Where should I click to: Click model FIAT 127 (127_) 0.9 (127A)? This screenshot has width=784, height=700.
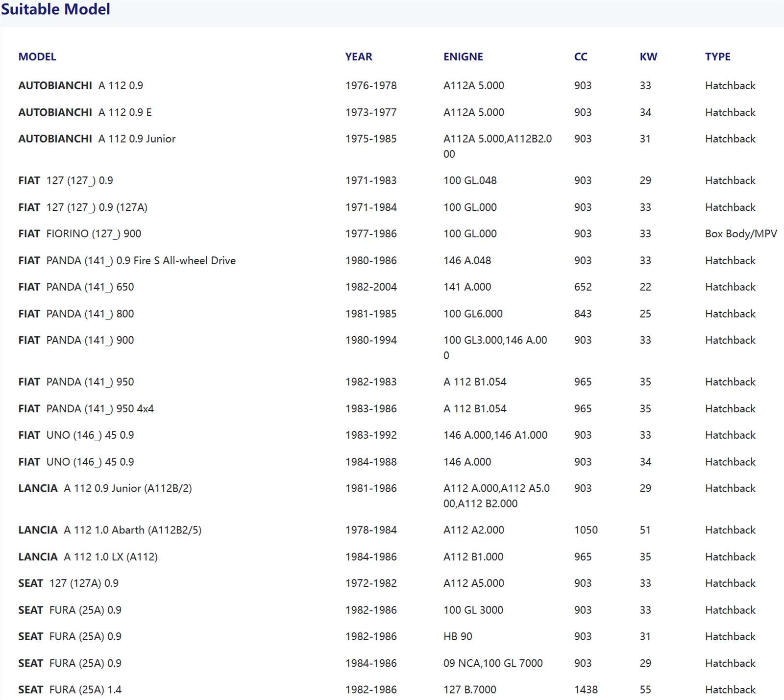pos(83,207)
